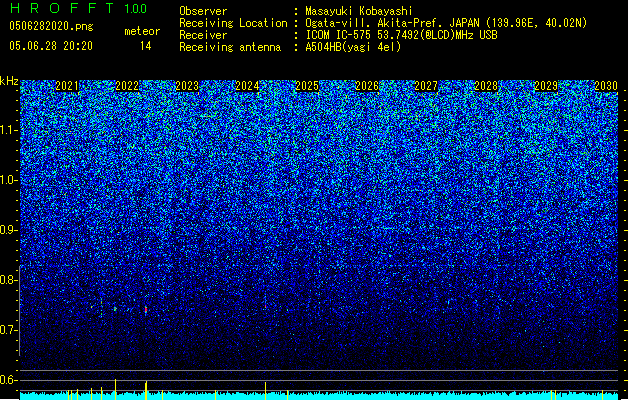Select the Ogata-vill. Akita-Pref. JAPAN location text
The width and height of the screenshot is (629, 400).
tap(446, 23)
